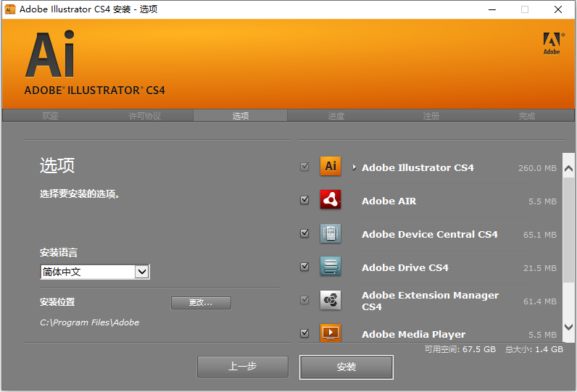The height and width of the screenshot is (392, 577).
Task: Select the 完成 step tab
Action: click(526, 116)
